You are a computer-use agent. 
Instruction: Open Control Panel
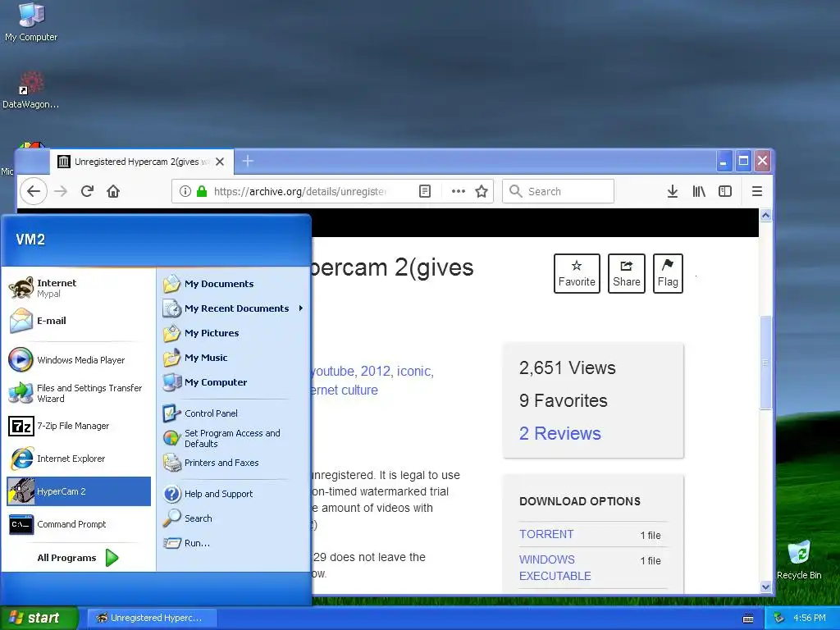point(233,413)
